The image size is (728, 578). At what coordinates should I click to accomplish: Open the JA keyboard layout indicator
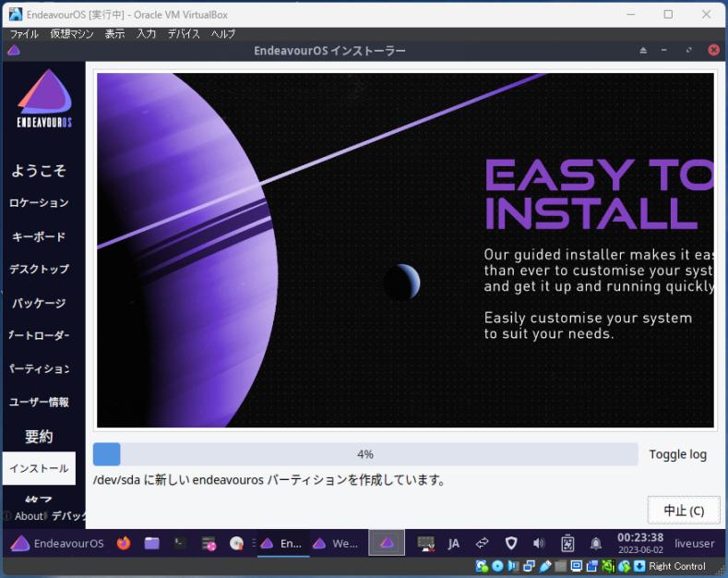pos(454,543)
